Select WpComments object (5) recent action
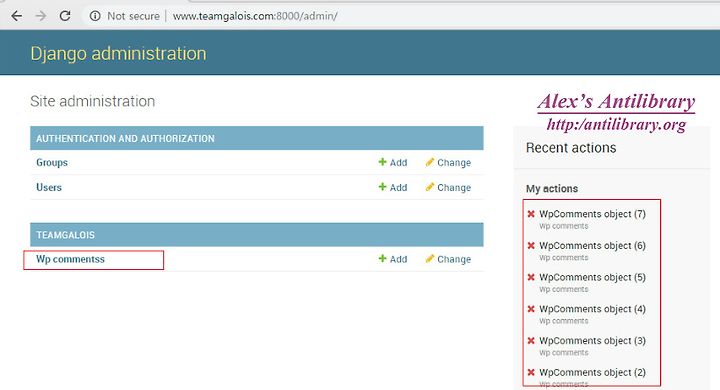720x390 pixels. click(x=592, y=277)
